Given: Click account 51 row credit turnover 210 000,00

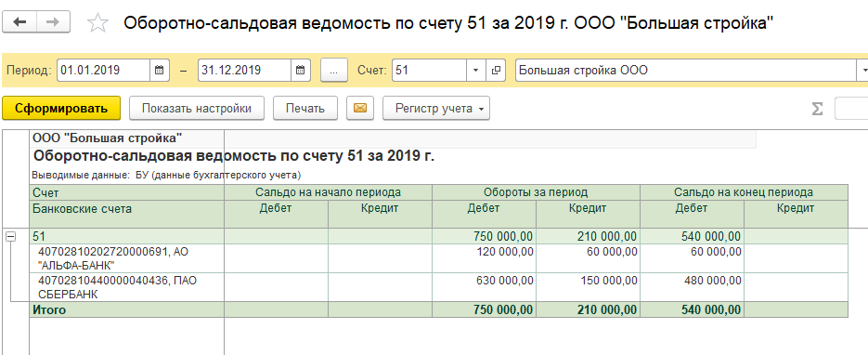Looking at the screenshot, I should (x=588, y=236).
